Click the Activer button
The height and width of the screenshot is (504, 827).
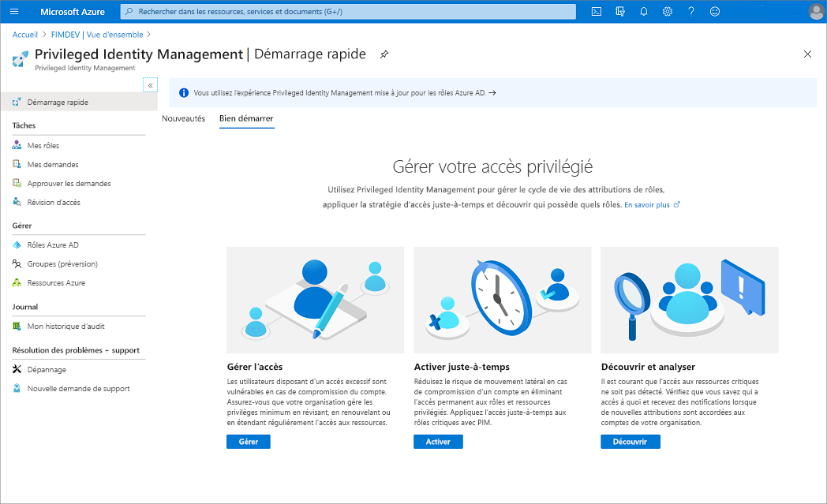pyautogui.click(x=438, y=442)
